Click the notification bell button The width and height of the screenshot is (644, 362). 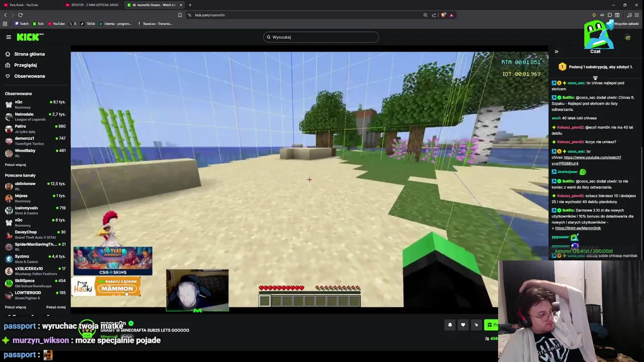click(x=450, y=325)
